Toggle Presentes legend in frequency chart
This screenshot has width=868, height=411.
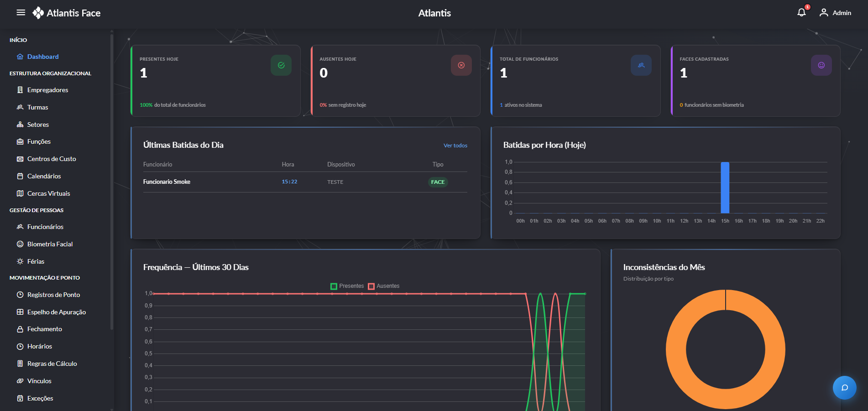[x=347, y=286]
